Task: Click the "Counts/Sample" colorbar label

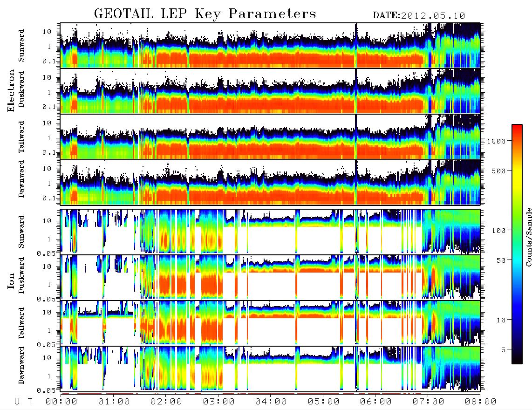Action: click(x=528, y=237)
